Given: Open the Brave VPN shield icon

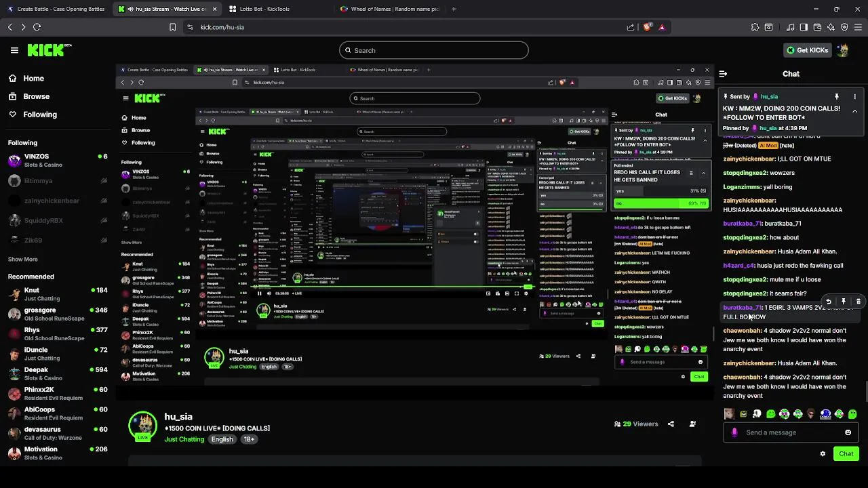Looking at the screenshot, I should [844, 27].
